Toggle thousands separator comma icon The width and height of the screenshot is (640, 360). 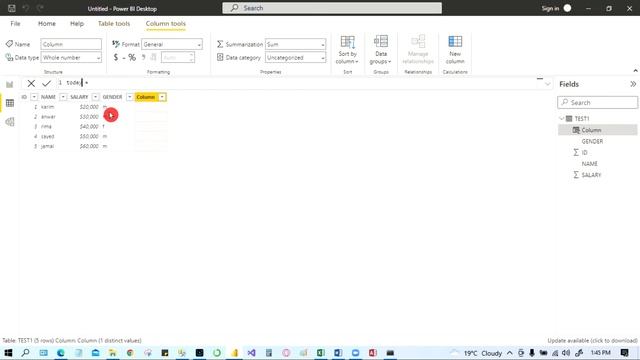click(143, 58)
